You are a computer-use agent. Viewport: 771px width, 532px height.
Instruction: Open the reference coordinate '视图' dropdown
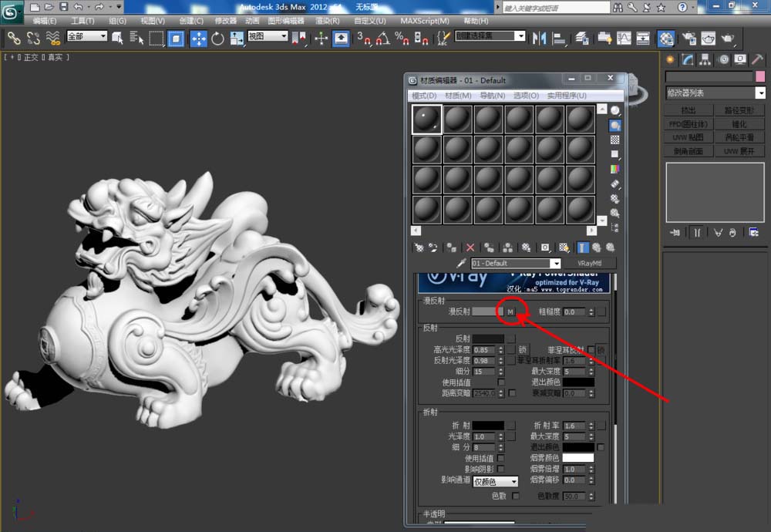(268, 36)
